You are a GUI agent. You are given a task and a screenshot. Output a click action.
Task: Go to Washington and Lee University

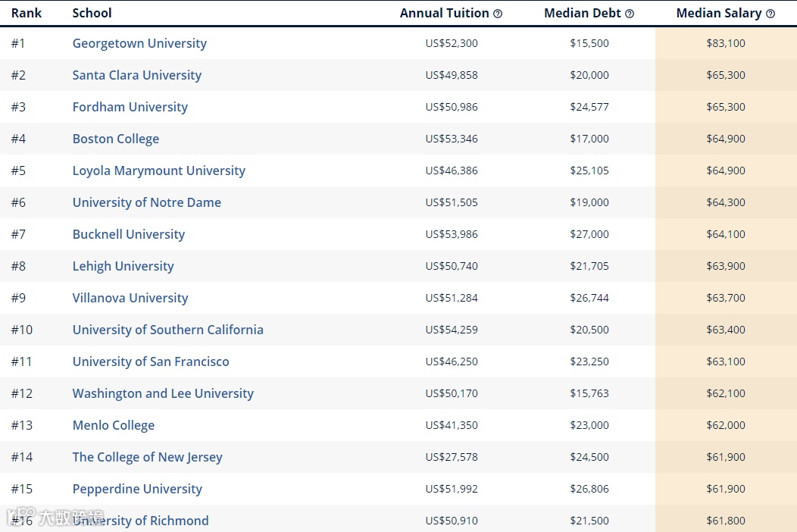(163, 393)
